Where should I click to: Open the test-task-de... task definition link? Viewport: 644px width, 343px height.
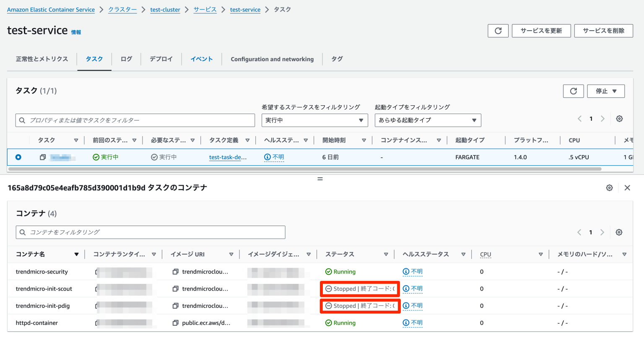(228, 157)
